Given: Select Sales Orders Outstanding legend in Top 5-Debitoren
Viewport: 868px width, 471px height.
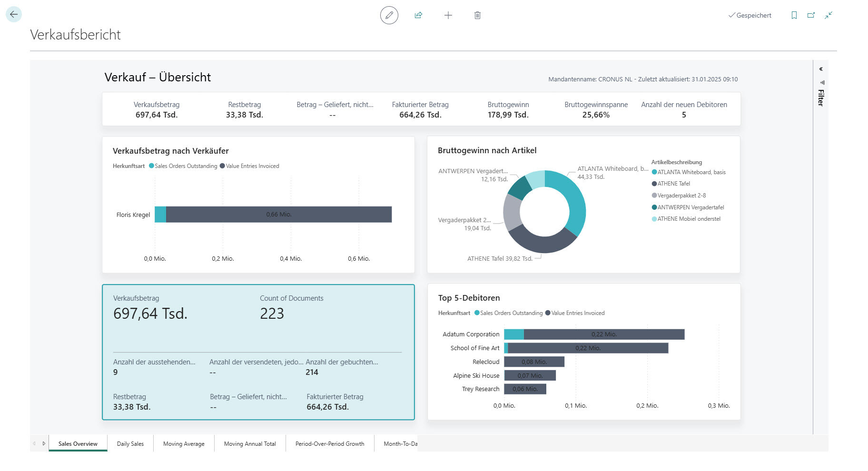Looking at the screenshot, I should coord(508,313).
